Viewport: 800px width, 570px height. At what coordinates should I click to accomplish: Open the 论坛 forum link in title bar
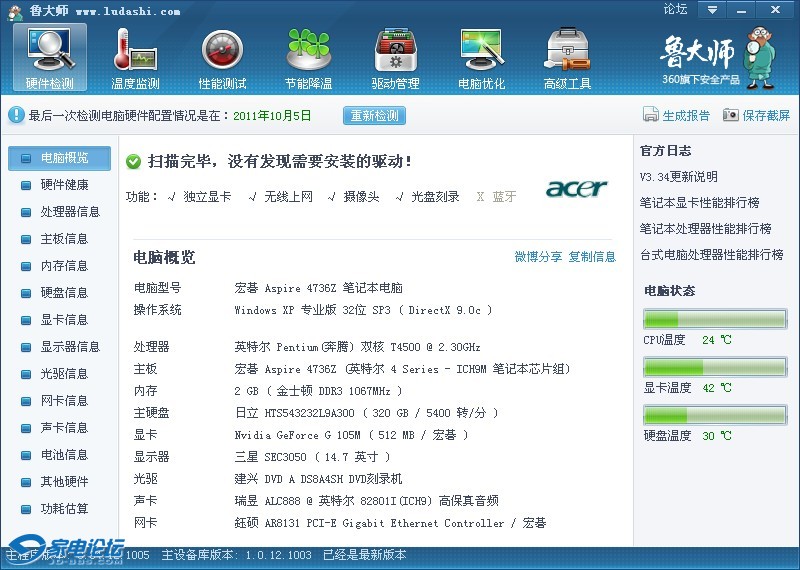pyautogui.click(x=676, y=10)
